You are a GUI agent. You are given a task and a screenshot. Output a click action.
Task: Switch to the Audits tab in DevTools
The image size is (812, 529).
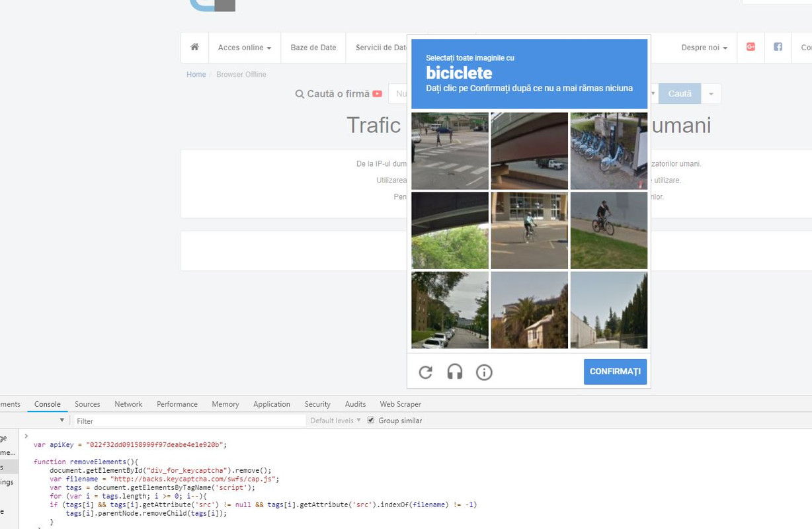pyautogui.click(x=355, y=404)
